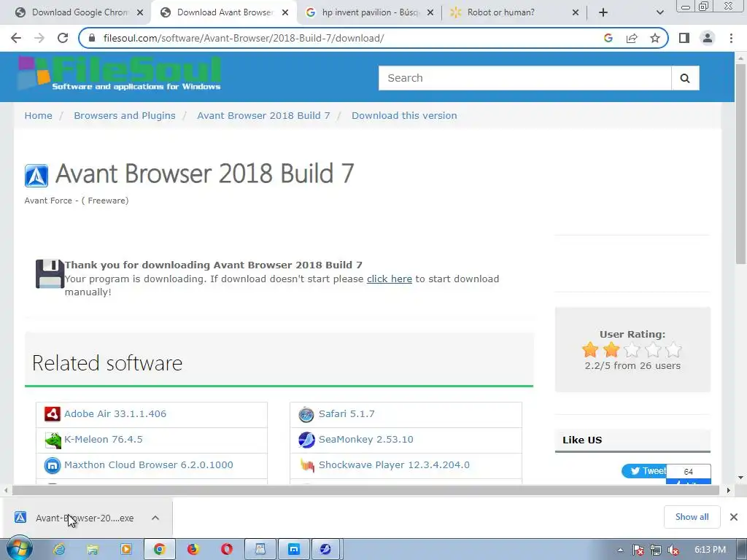Click the 'click here' manual download link
Screen dimensions: 747x560
tap(390, 279)
